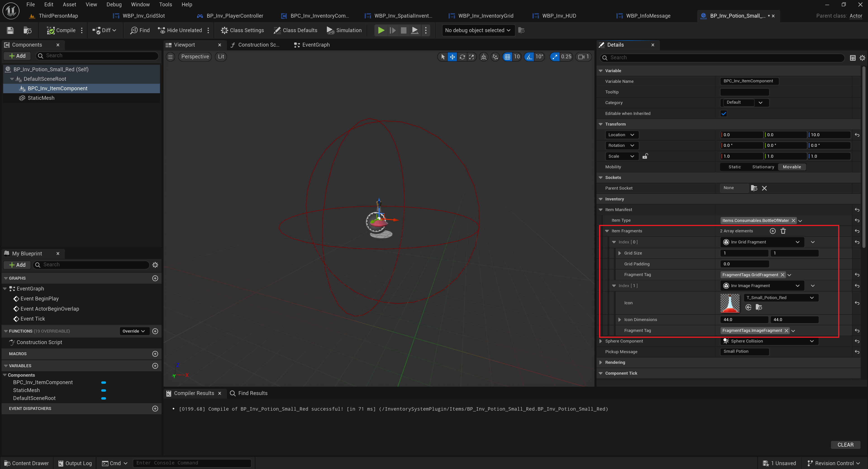The width and height of the screenshot is (868, 469).
Task: Toggle grid snapping icon in viewport toolbar
Action: (507, 57)
